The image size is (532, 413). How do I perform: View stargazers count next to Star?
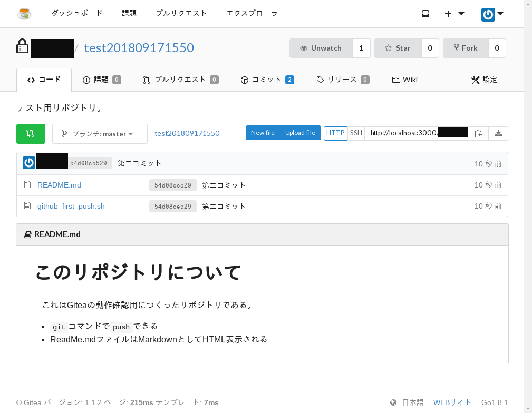(x=430, y=48)
